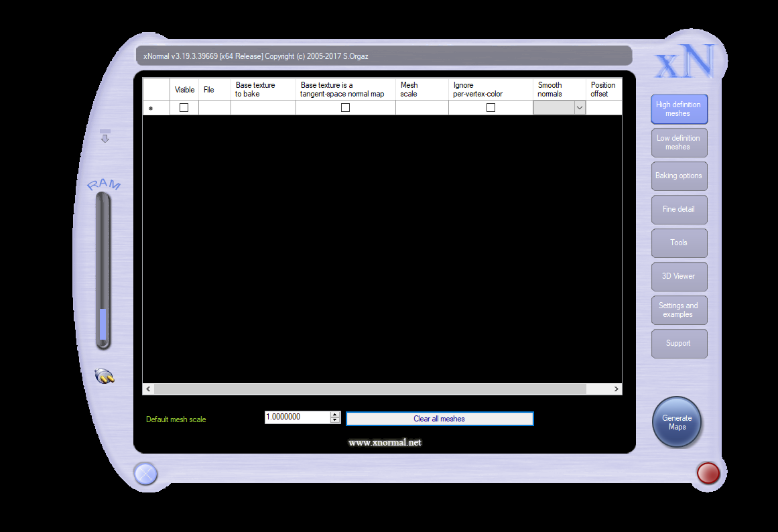Open High definition meshes tab
Viewport: 778px width, 532px height.
click(x=679, y=109)
